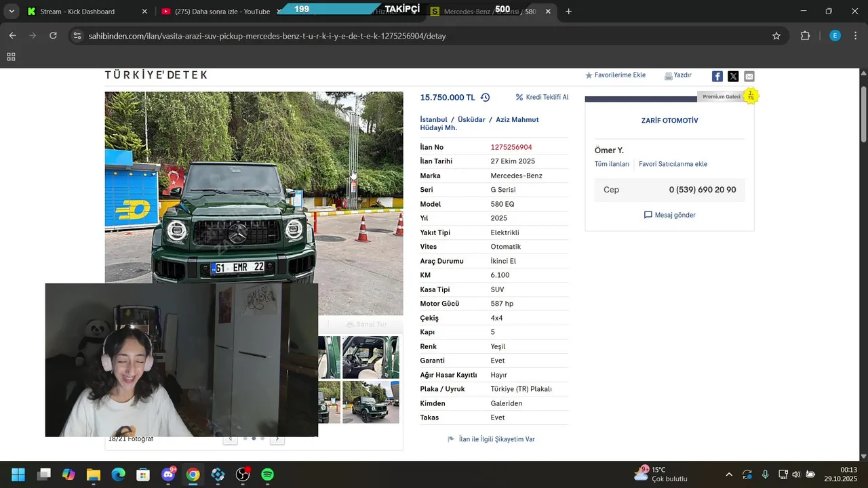Open Copilot from taskbar
This screenshot has width=868, height=488.
(x=68, y=474)
